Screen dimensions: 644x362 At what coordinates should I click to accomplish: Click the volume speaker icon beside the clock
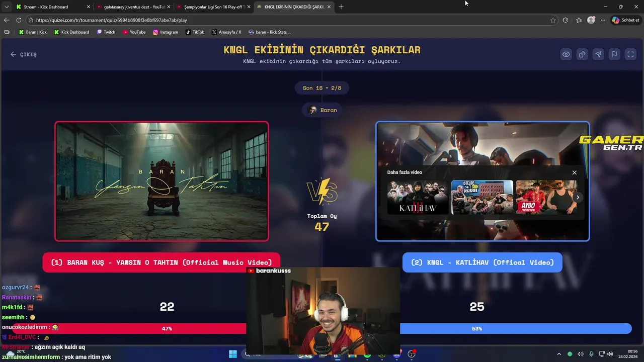pyautogui.click(x=610, y=354)
